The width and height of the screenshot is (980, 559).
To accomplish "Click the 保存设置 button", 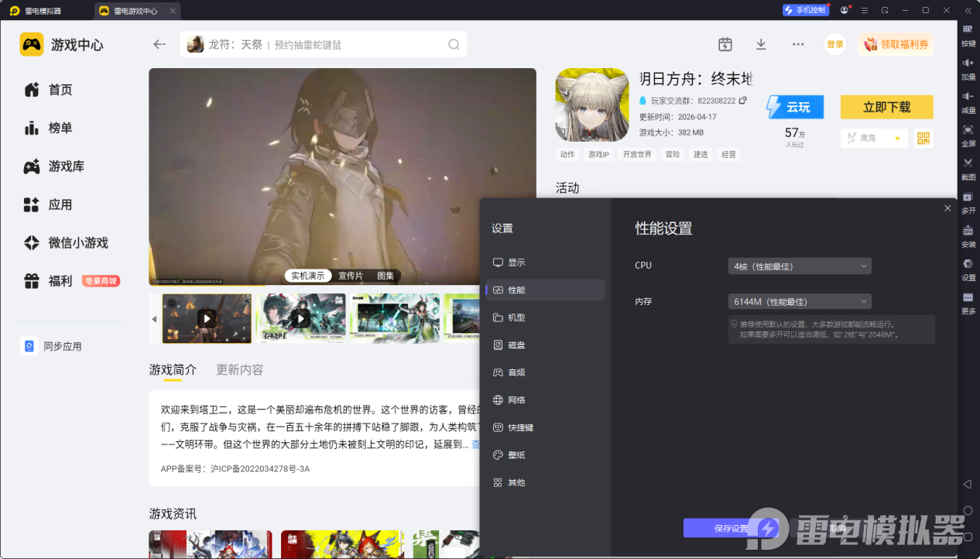I will coord(731,528).
